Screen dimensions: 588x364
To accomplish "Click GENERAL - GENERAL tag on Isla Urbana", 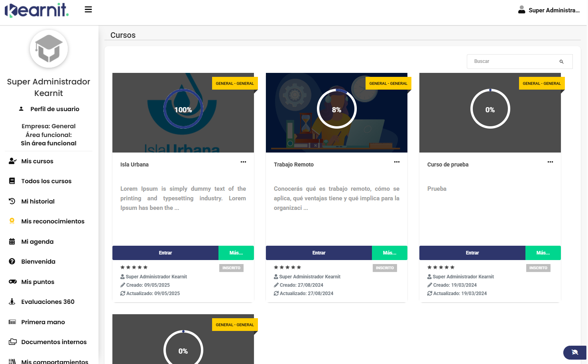I will click(x=235, y=84).
